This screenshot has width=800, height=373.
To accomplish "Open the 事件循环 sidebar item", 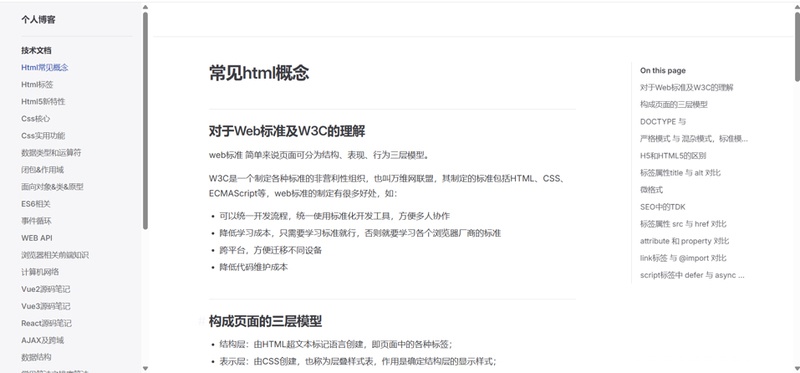I will coord(36,221).
